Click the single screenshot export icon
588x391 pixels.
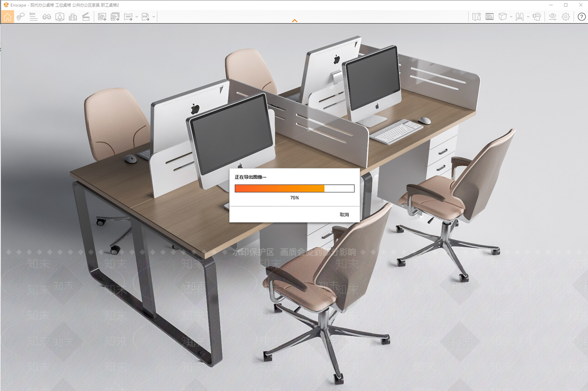click(102, 17)
